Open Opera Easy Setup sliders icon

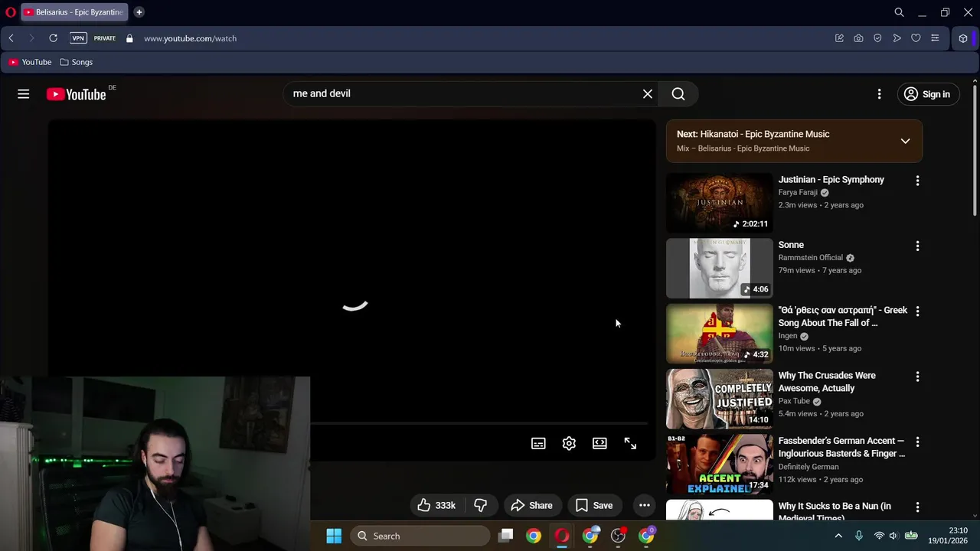(x=935, y=38)
